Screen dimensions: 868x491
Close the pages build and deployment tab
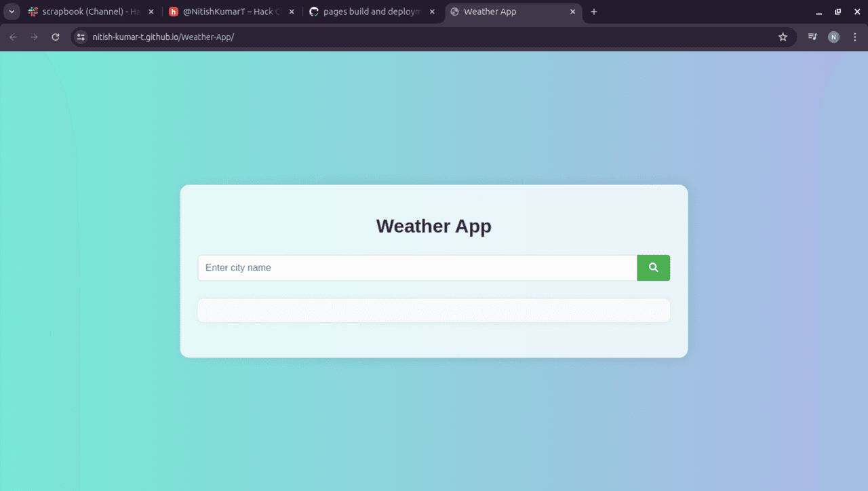tap(432, 12)
